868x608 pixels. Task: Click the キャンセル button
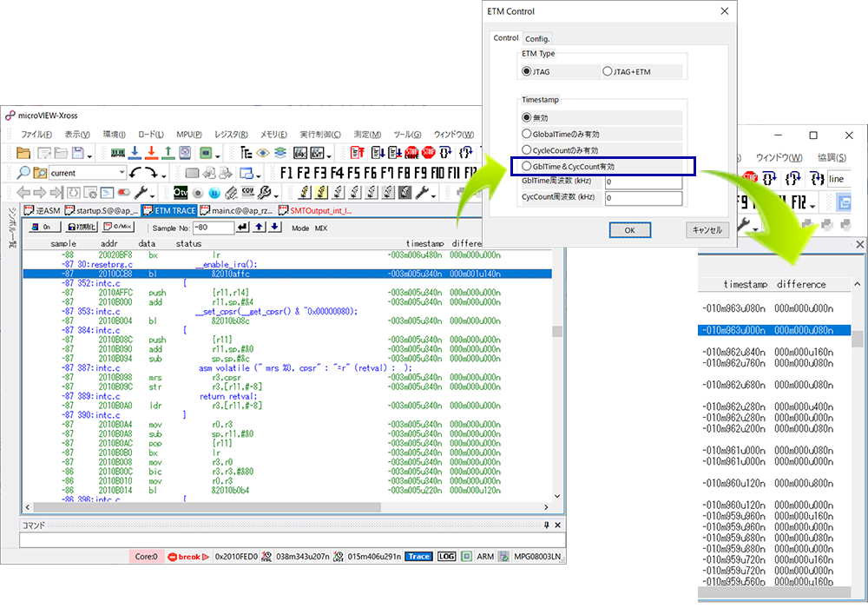(707, 230)
